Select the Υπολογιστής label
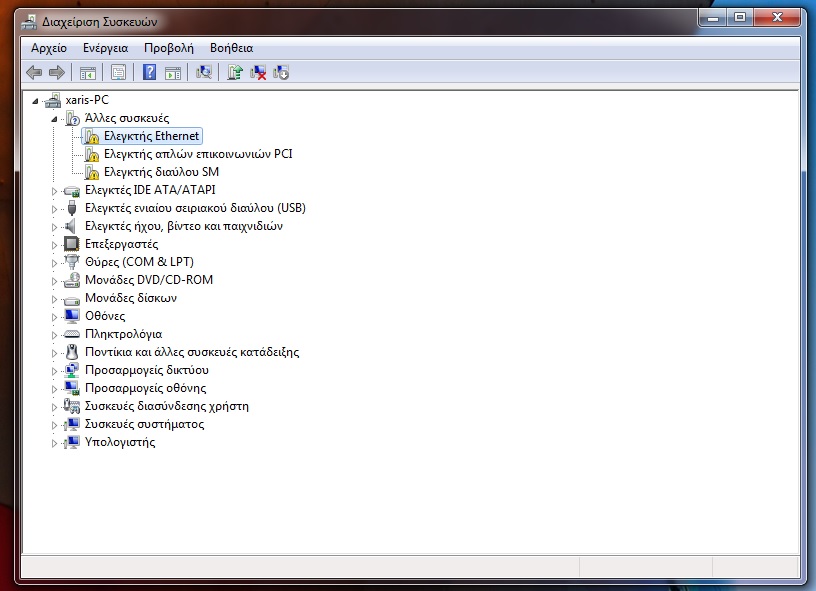 tap(120, 442)
